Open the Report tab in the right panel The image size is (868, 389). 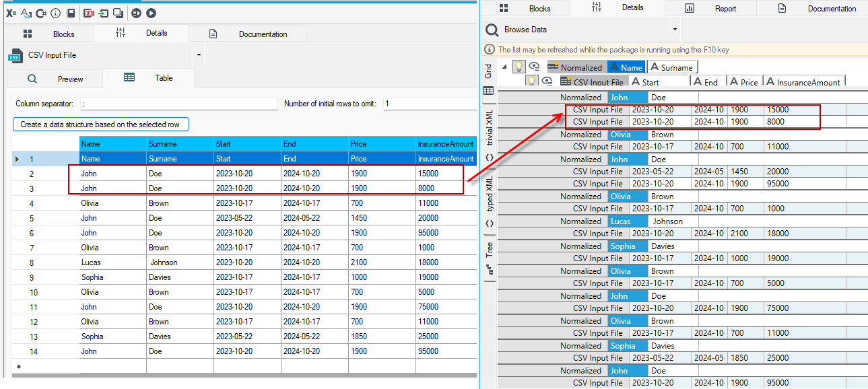(x=710, y=9)
